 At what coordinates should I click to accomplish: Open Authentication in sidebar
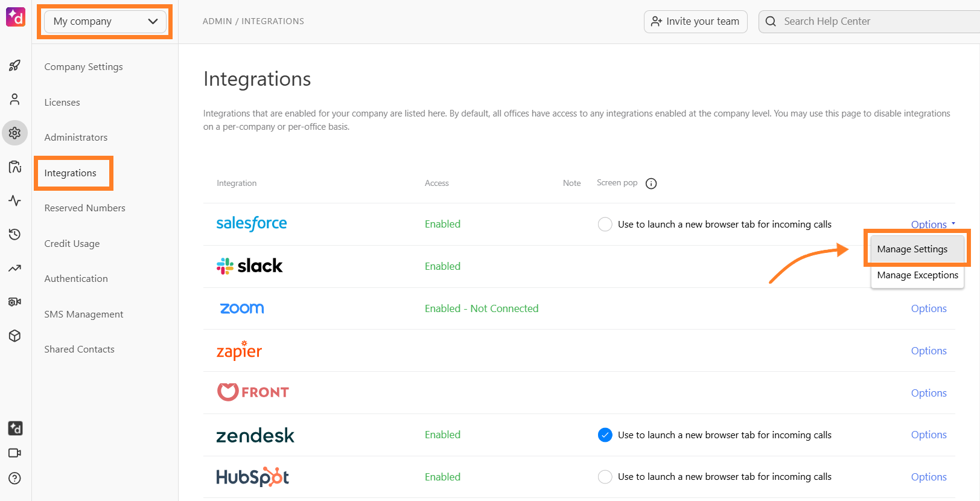76,279
